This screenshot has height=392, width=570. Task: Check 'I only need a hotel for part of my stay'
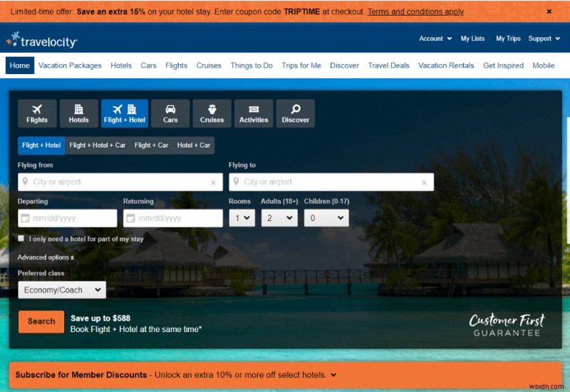21,238
